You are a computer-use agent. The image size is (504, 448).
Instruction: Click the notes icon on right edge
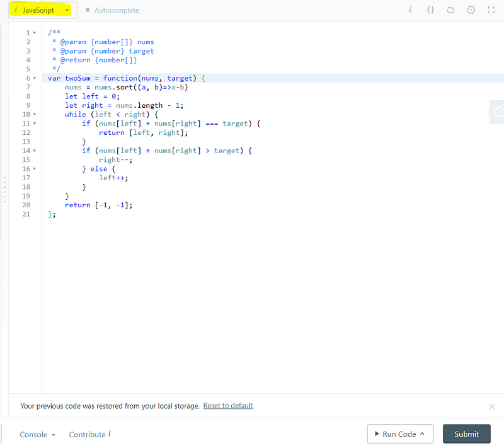[x=498, y=112]
